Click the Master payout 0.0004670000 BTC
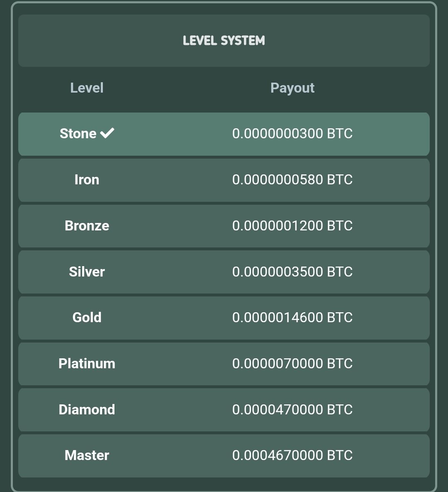This screenshot has height=492, width=448. pyautogui.click(x=292, y=455)
